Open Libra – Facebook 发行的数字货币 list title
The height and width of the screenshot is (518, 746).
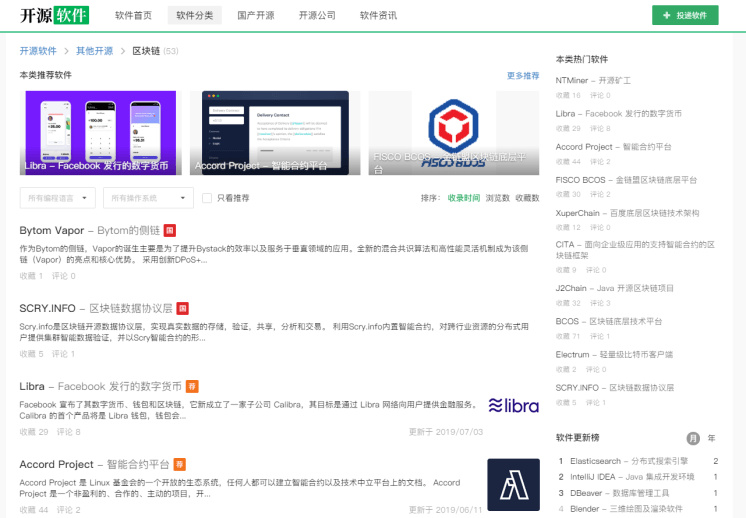pos(100,386)
